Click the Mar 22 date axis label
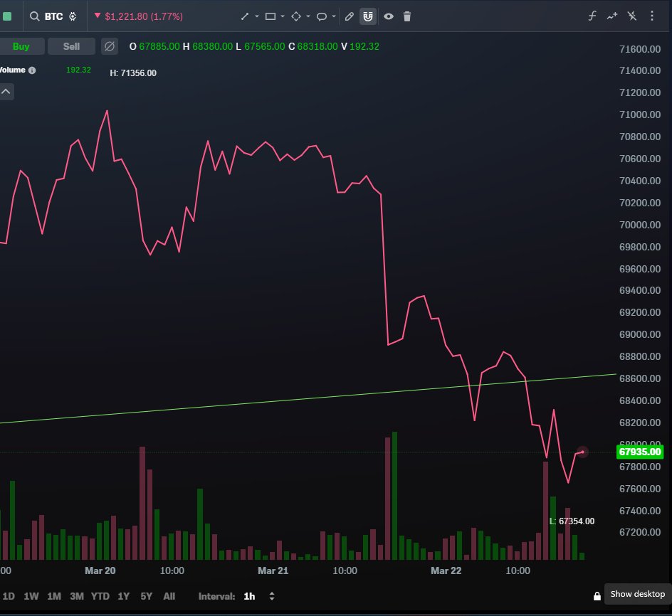 click(446, 570)
